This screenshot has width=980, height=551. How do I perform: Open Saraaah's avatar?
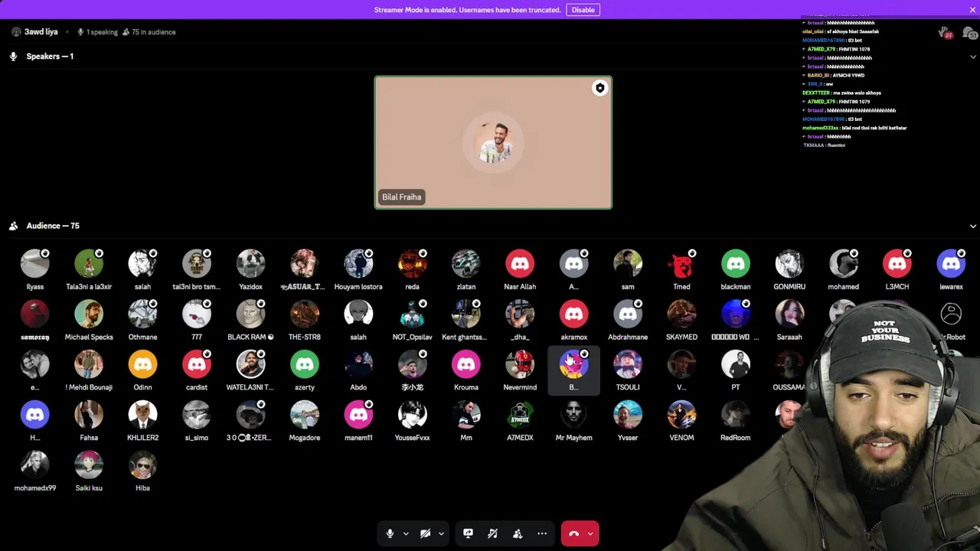(x=789, y=314)
